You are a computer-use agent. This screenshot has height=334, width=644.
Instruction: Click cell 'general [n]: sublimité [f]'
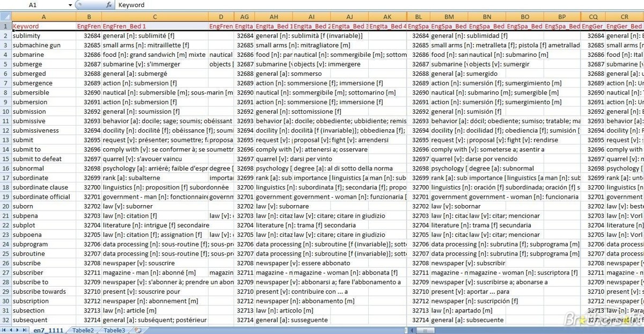(155, 36)
